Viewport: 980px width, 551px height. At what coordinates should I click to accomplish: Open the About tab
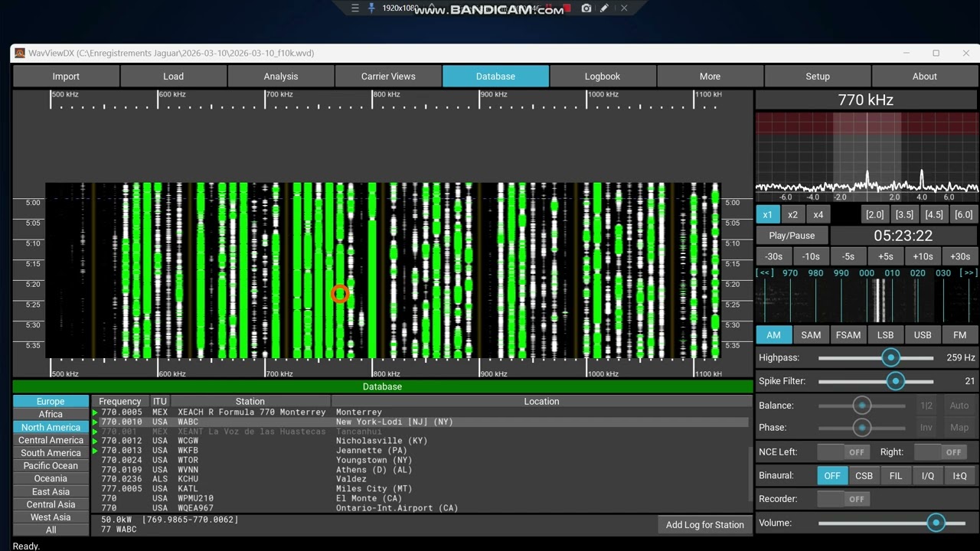click(925, 77)
